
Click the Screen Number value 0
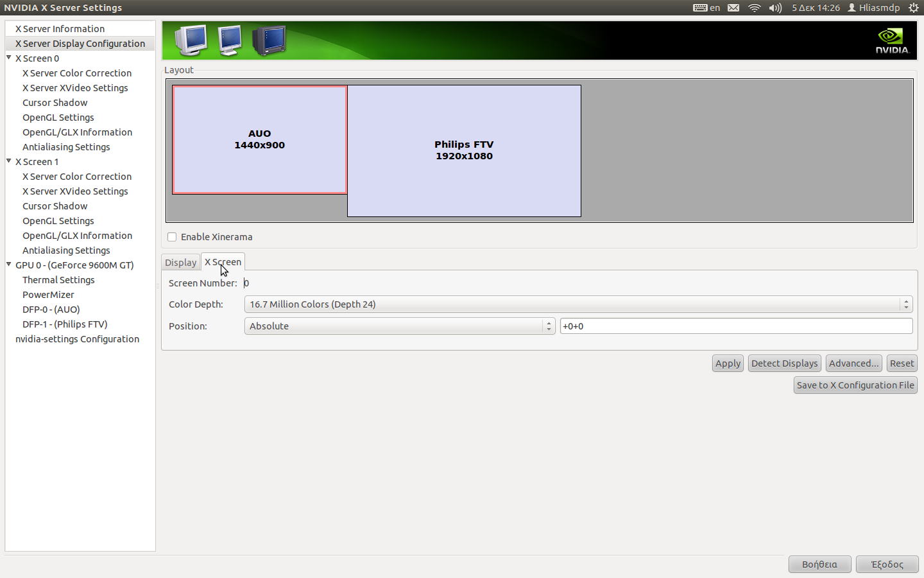(x=246, y=283)
